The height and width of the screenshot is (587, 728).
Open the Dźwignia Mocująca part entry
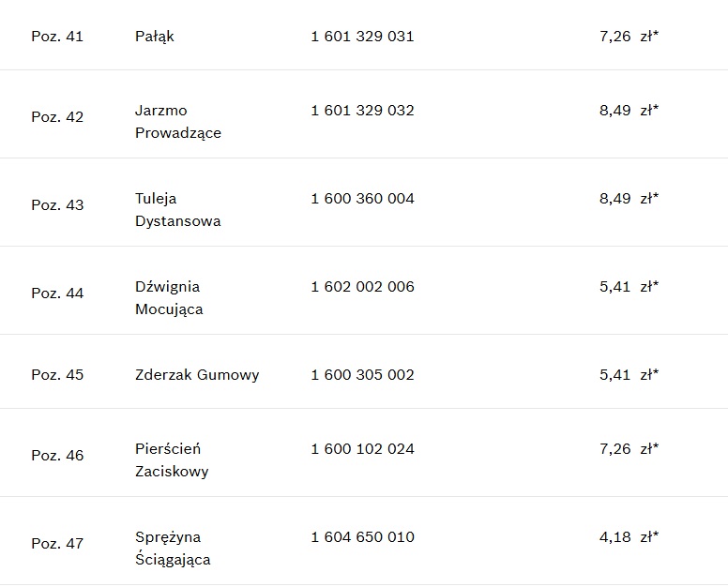(169, 297)
